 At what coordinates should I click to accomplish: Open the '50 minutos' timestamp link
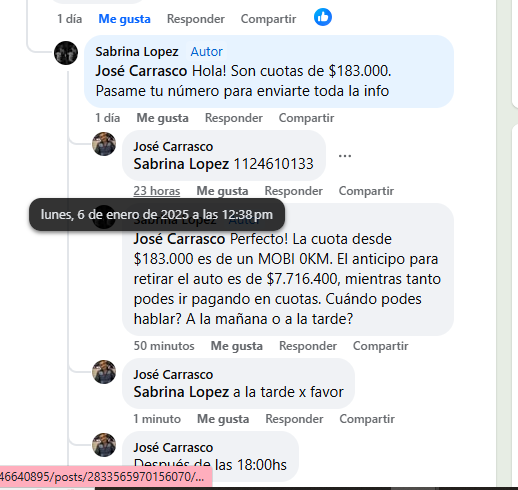(164, 346)
